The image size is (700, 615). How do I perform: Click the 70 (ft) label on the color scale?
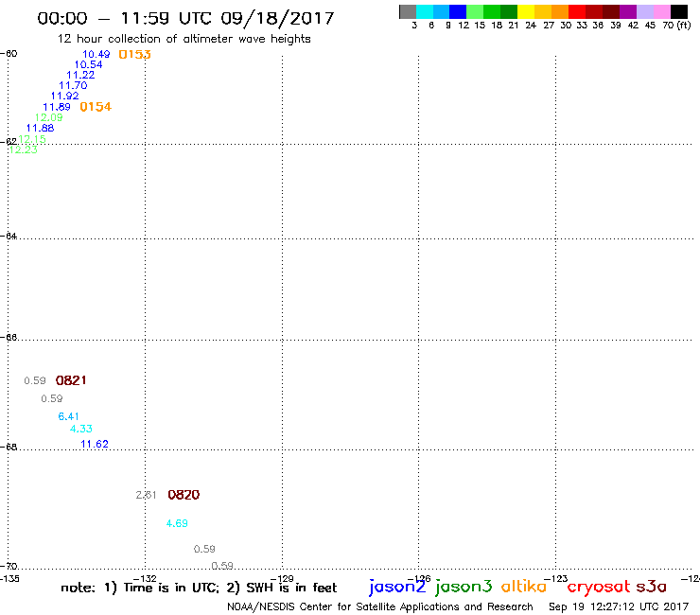tap(676, 26)
